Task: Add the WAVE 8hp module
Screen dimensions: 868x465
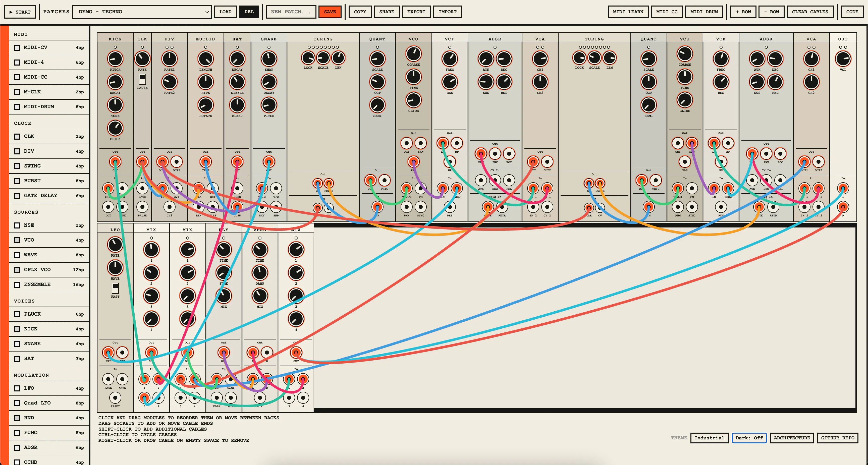Action: (49, 255)
